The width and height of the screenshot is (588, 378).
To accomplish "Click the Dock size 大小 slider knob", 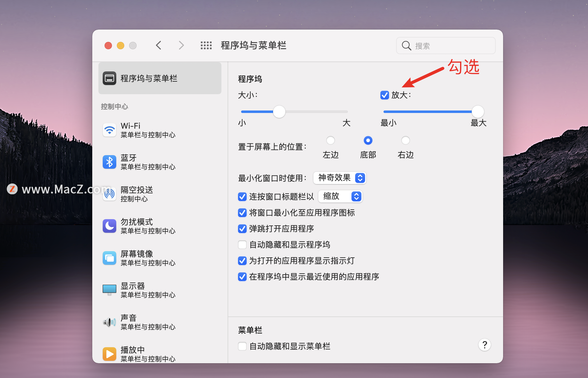I will tap(279, 112).
